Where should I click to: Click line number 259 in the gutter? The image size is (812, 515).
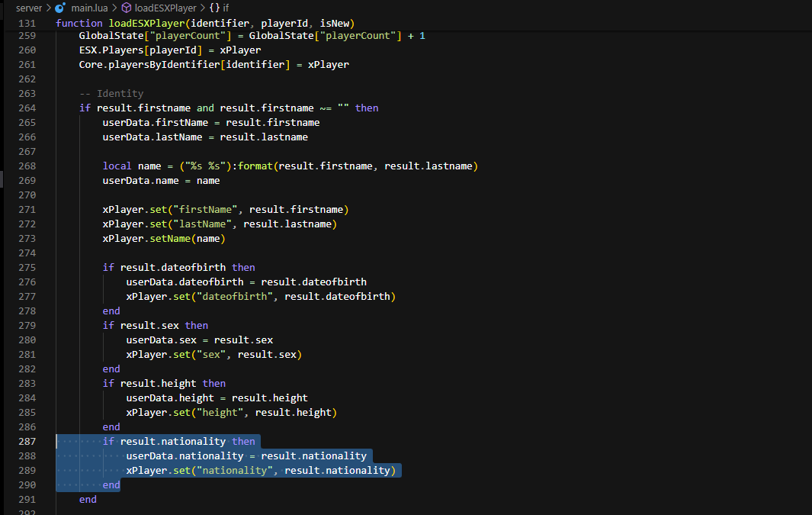27,36
